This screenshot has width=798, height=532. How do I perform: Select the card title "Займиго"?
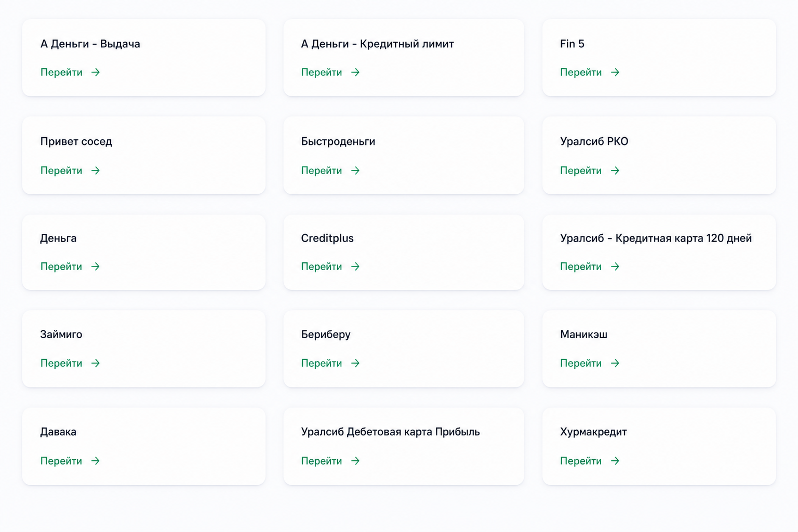61,335
